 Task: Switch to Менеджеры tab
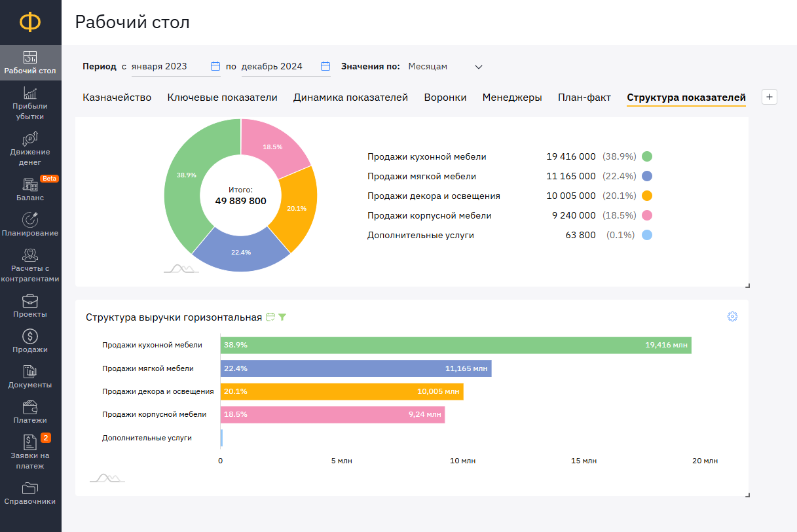(x=512, y=98)
